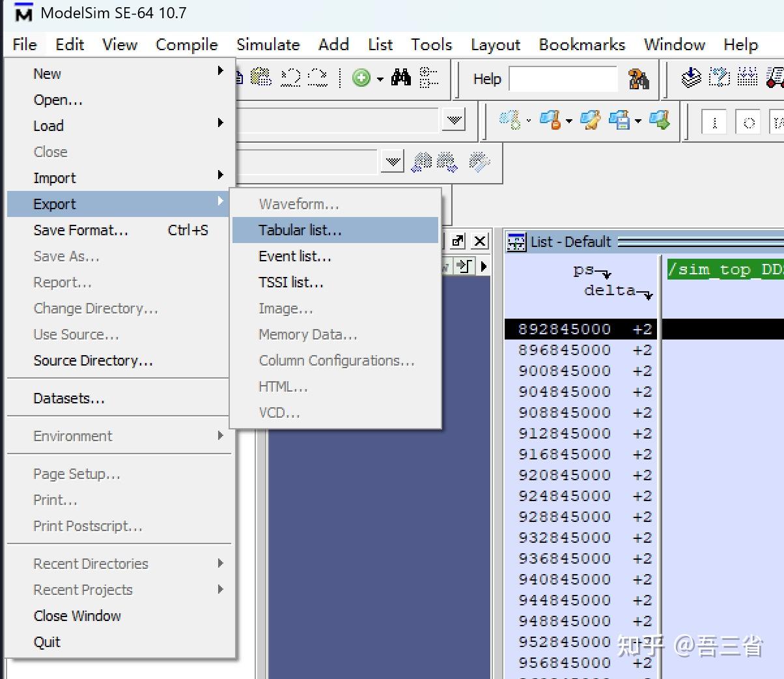Click the Help text input field
The width and height of the screenshot is (784, 679).
tap(563, 79)
